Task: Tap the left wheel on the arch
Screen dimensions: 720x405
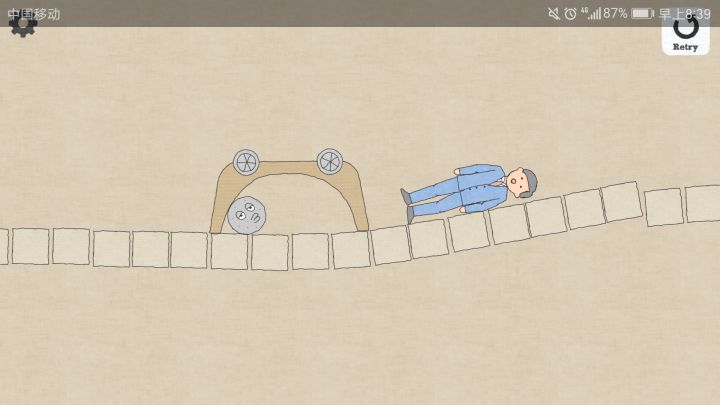Action: 246,162
